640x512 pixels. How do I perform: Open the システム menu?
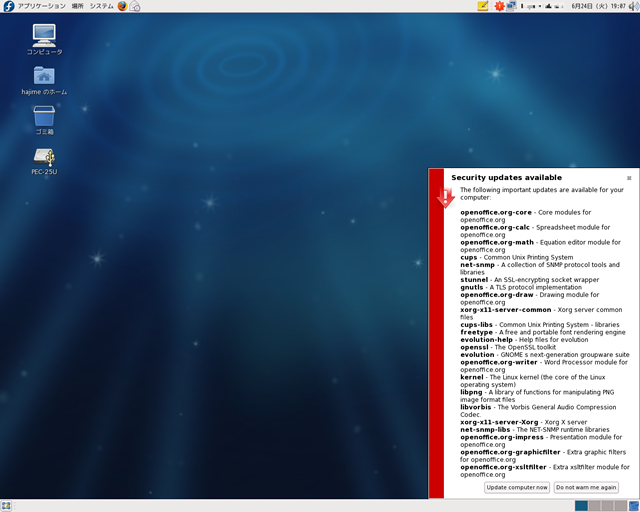click(101, 6)
